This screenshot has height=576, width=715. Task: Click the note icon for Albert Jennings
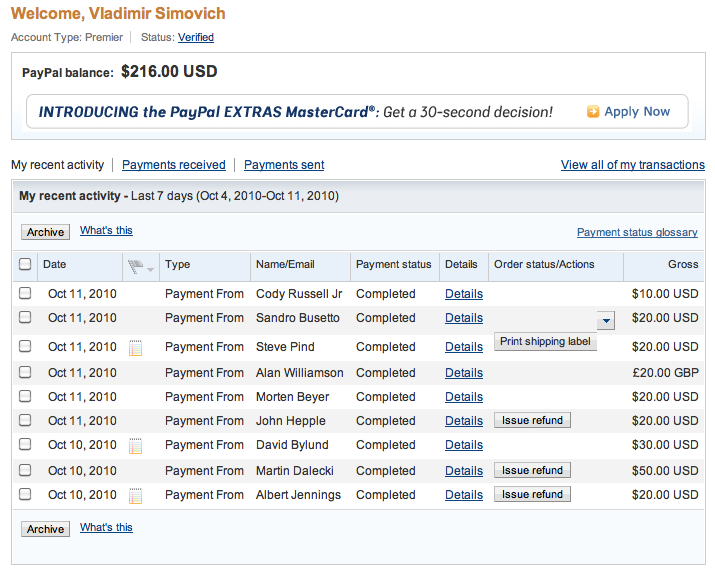click(x=135, y=496)
